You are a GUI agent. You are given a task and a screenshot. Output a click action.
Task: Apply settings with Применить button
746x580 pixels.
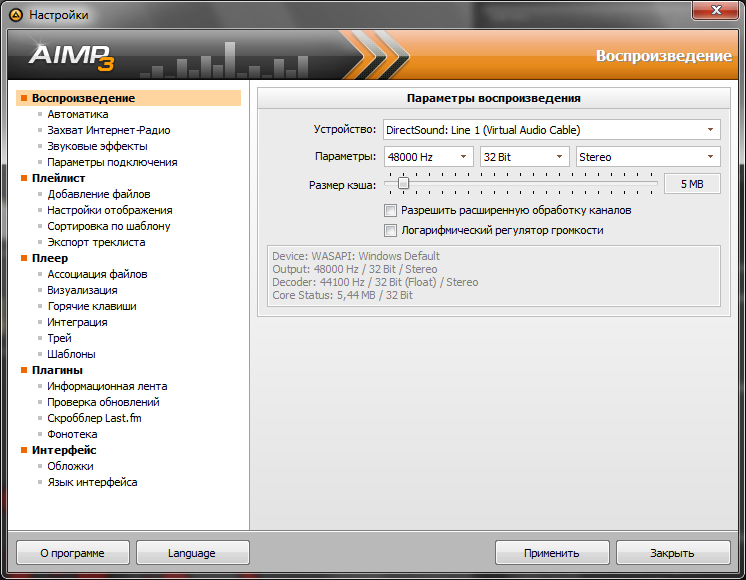552,553
